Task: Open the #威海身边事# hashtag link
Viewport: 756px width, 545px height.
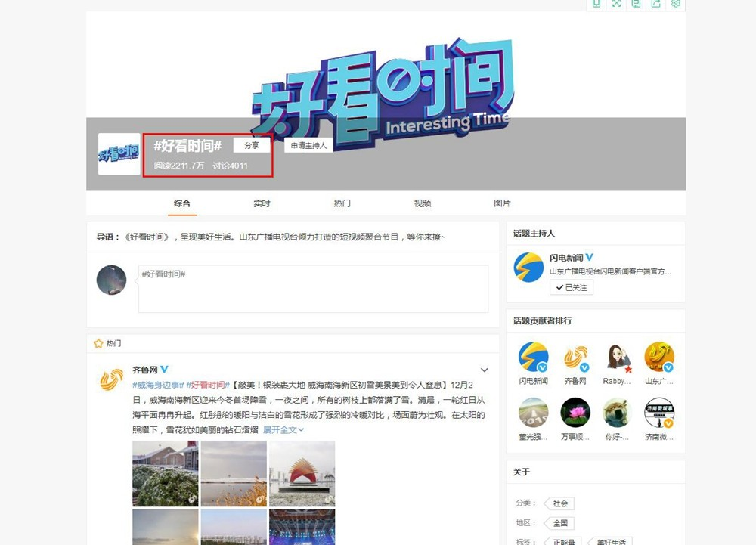Action: pos(158,385)
